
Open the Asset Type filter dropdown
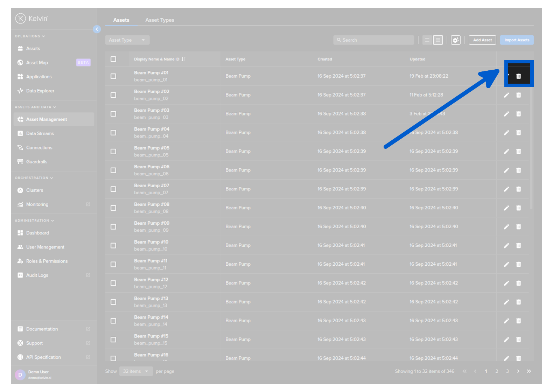127,40
